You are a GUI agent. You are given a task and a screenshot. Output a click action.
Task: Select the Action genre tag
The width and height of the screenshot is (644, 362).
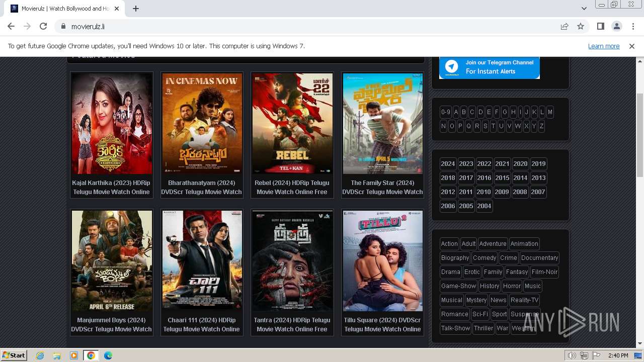[x=449, y=244]
